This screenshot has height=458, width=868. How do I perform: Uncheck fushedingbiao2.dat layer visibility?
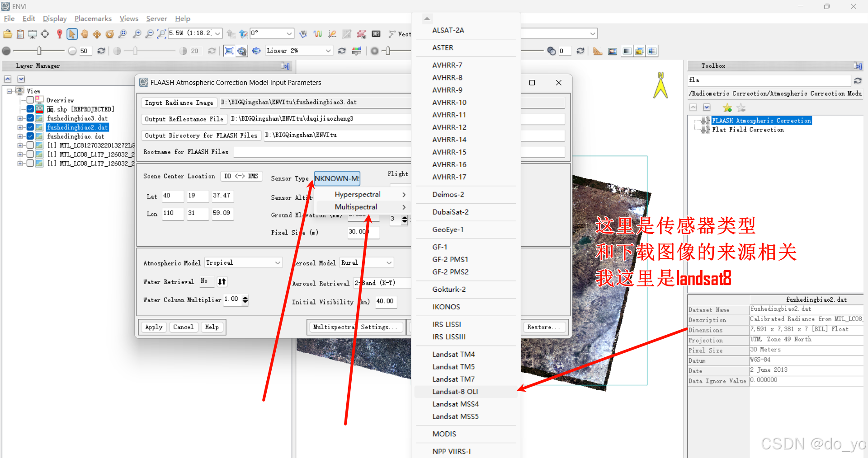tap(30, 127)
